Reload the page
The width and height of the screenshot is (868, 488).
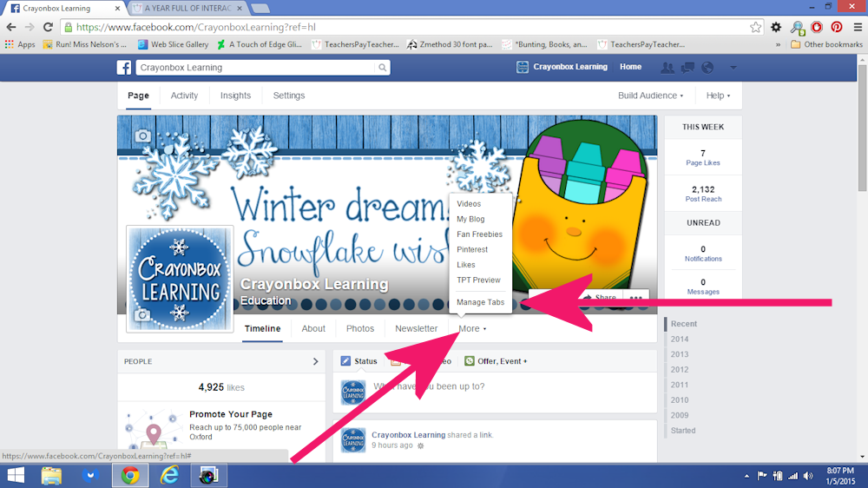pyautogui.click(x=48, y=27)
